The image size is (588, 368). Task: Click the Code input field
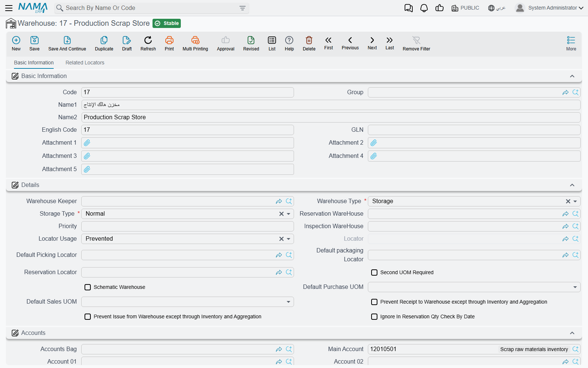tap(187, 92)
